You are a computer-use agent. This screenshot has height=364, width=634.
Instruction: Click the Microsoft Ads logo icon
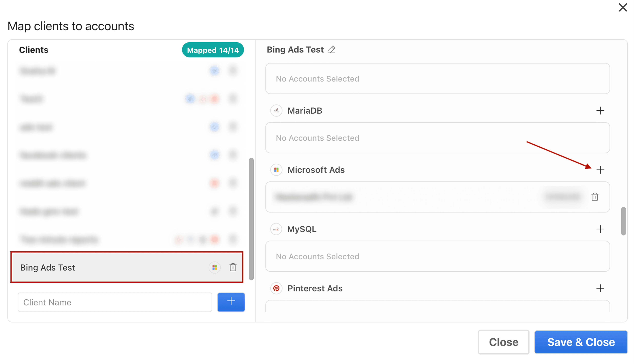(x=276, y=170)
